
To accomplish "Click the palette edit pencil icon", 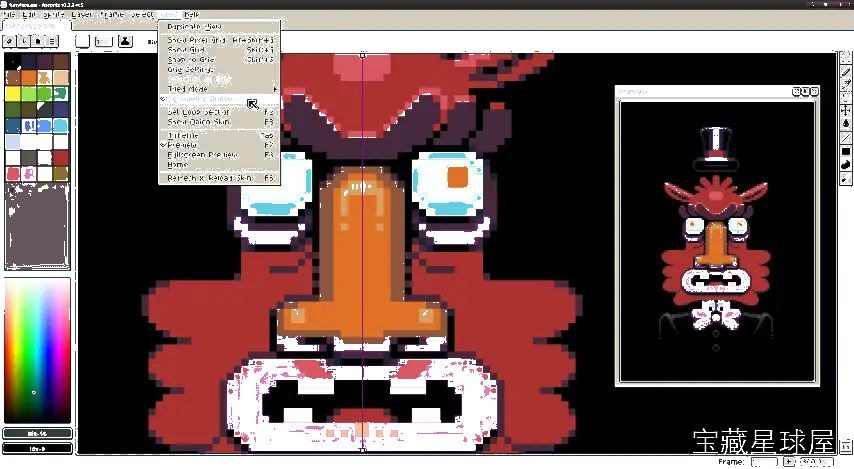I will [x=10, y=41].
